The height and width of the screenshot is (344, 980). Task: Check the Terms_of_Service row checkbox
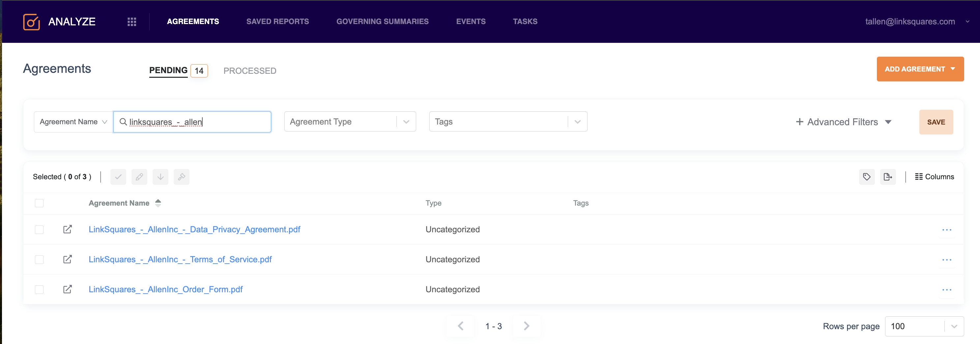pyautogui.click(x=39, y=260)
